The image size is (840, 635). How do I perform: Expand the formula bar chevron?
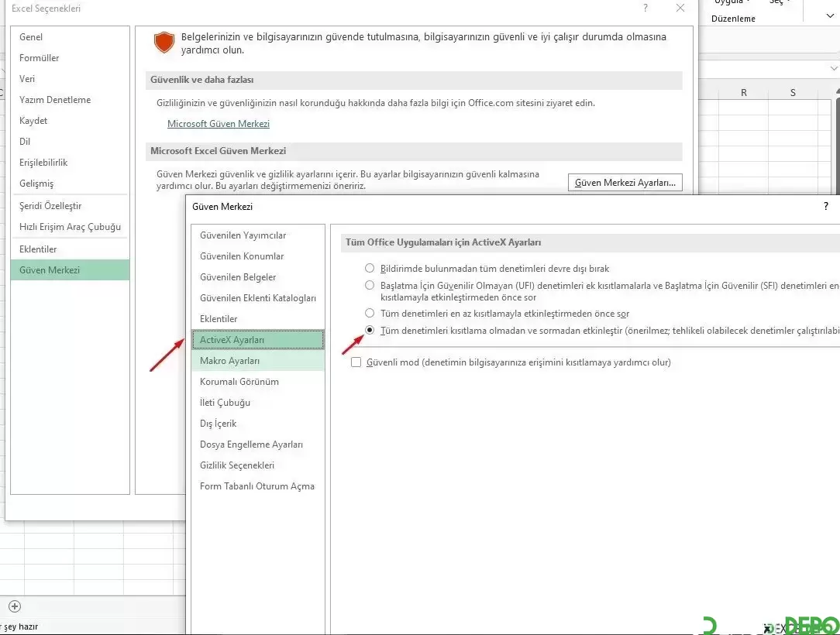[834, 68]
